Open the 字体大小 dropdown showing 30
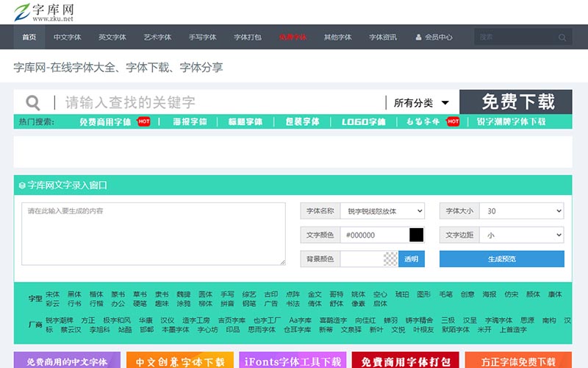 pos(522,211)
